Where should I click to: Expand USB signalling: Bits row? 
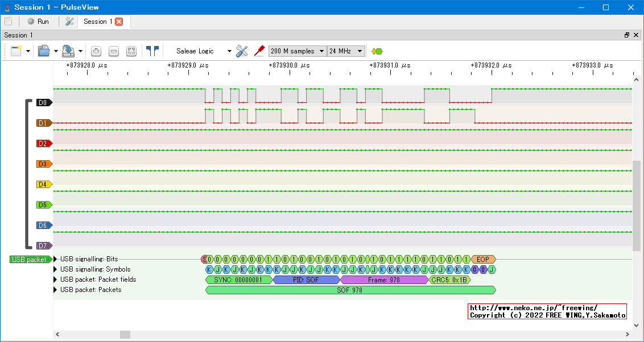coord(56,259)
